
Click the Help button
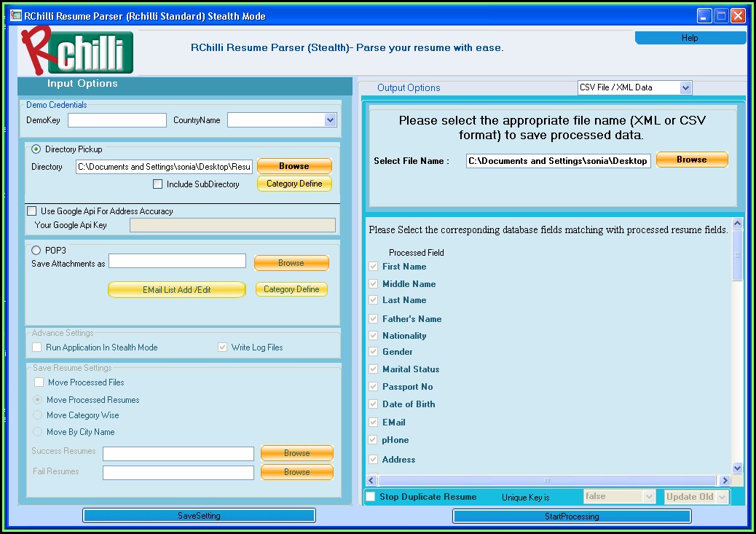tap(689, 38)
